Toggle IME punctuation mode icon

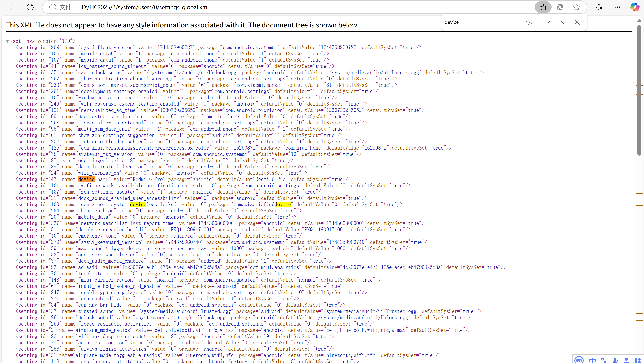(x=604, y=360)
